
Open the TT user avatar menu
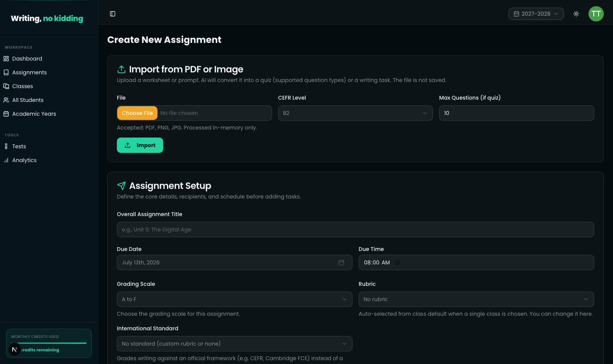click(596, 14)
